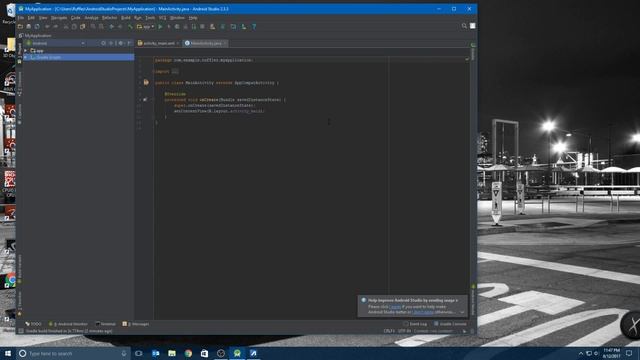640x360 pixels.
Task: Open Refactor menu
Action: pyautogui.click(x=109, y=18)
